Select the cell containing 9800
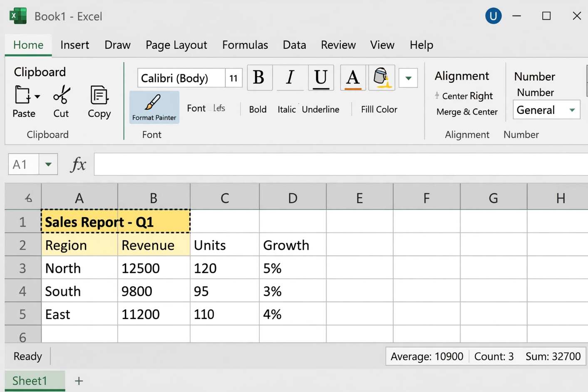 (x=154, y=291)
